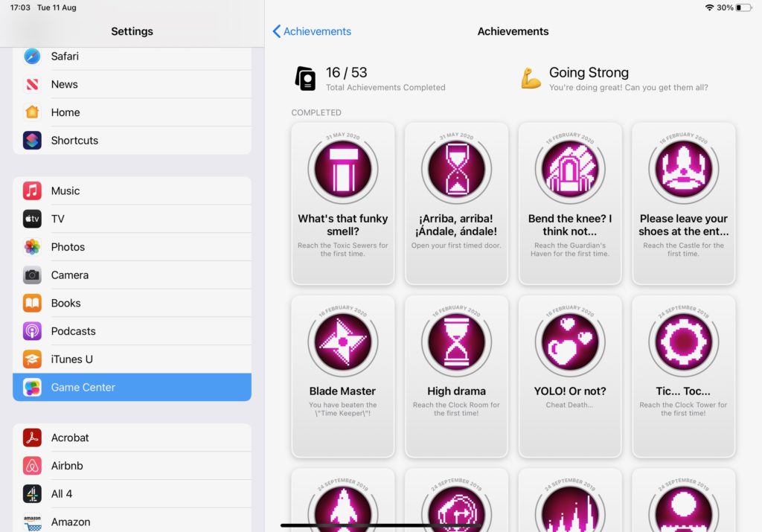762x532 pixels.
Task: Select the Podcasts app icon
Action: [32, 331]
